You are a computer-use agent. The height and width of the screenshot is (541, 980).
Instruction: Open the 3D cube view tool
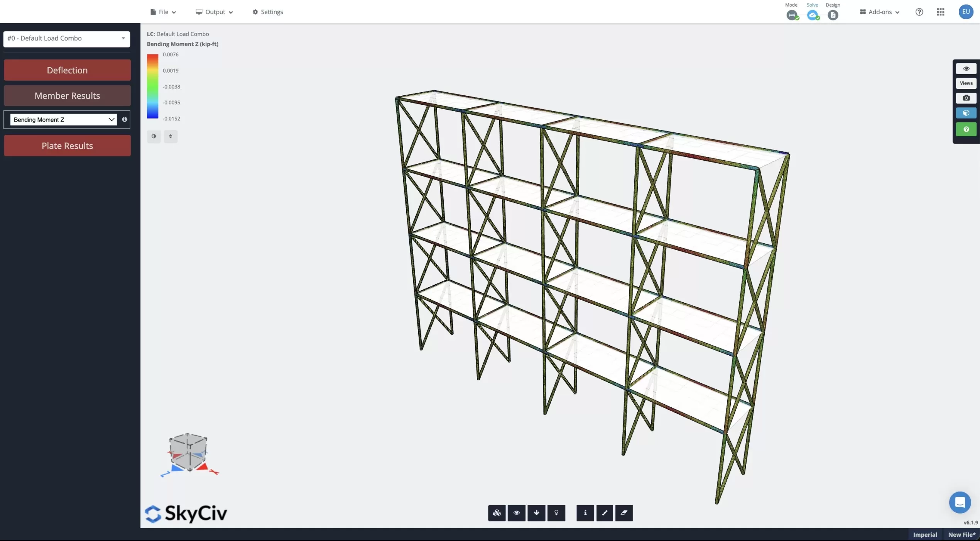coord(966,113)
